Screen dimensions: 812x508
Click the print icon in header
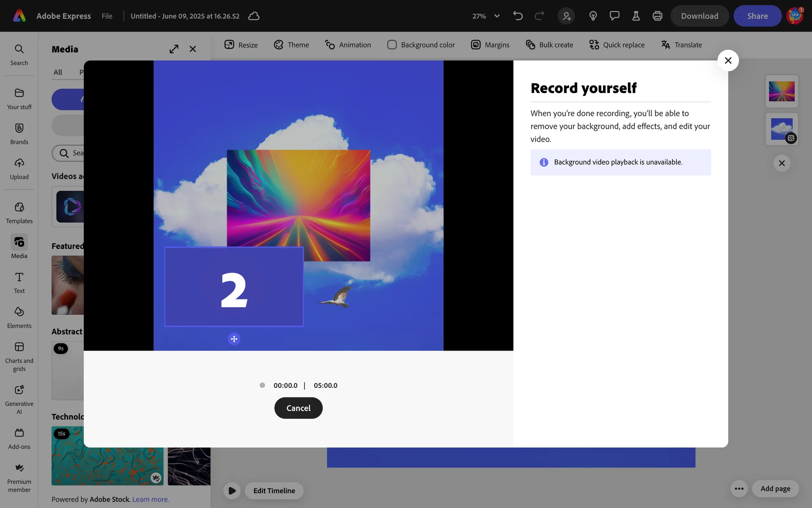[657, 16]
